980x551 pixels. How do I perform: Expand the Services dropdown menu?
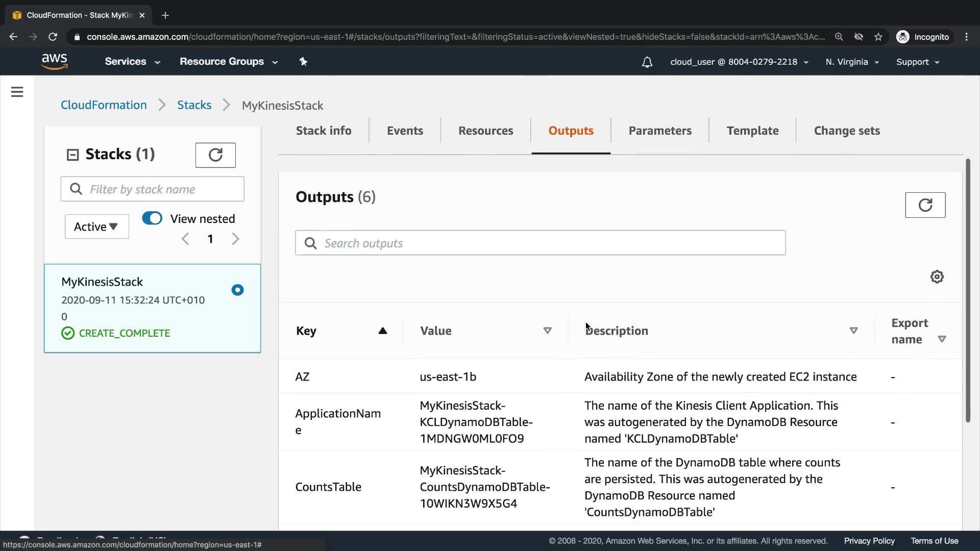[132, 62]
